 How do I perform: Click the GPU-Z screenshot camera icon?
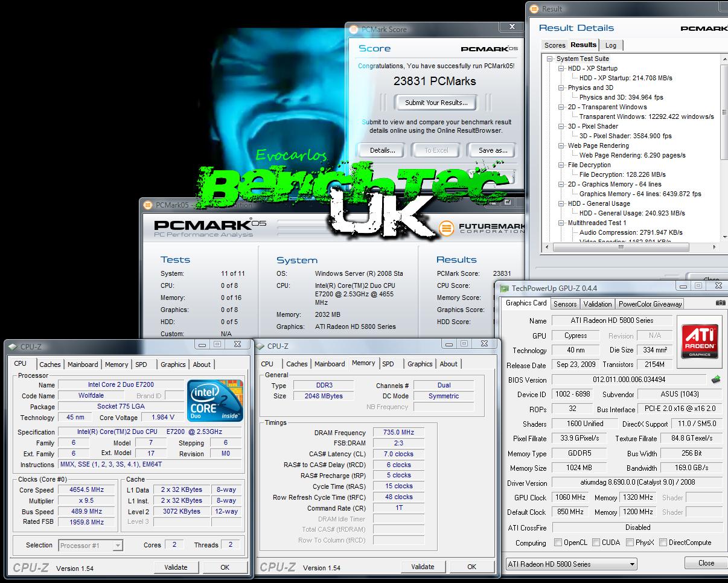tap(720, 303)
